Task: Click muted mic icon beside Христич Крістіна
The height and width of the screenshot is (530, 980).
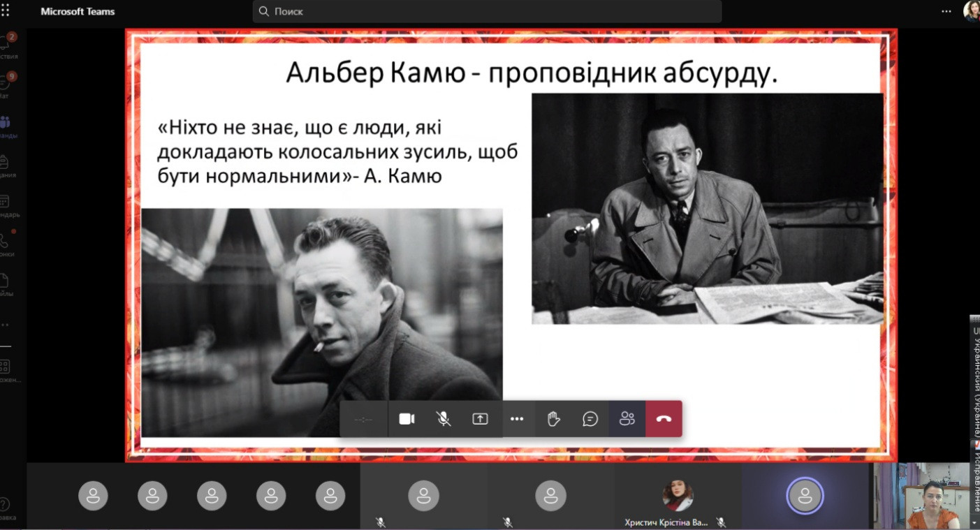Action: tap(722, 522)
